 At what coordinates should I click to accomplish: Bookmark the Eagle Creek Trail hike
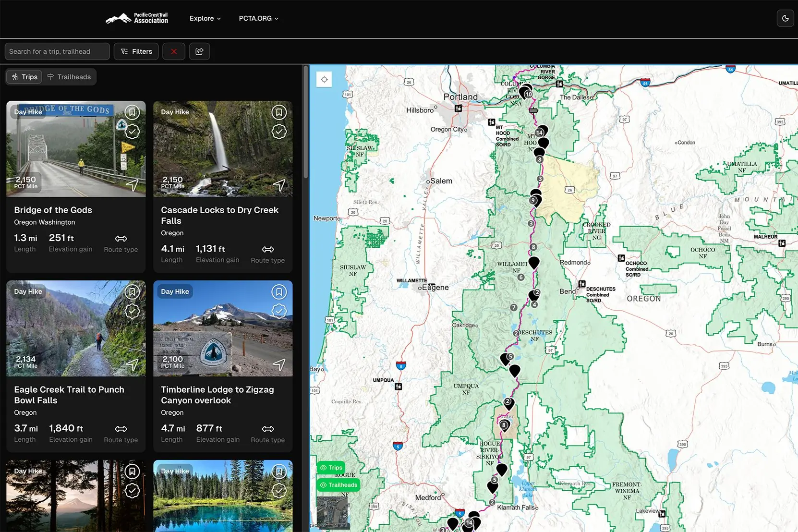[132, 291]
